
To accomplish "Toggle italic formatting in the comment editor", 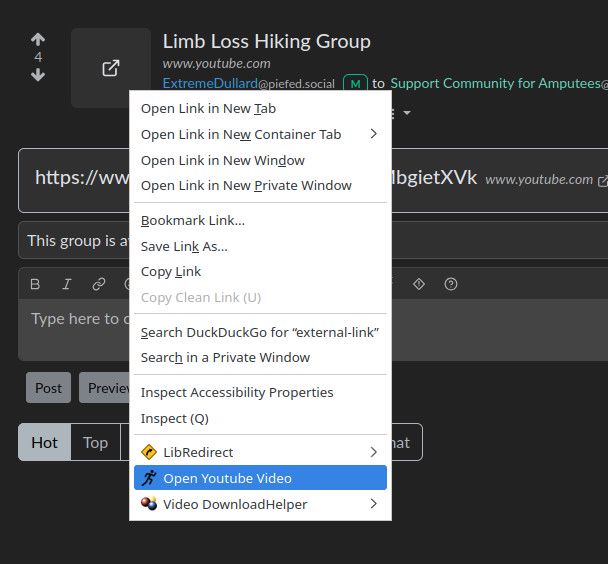I will pyautogui.click(x=67, y=285).
